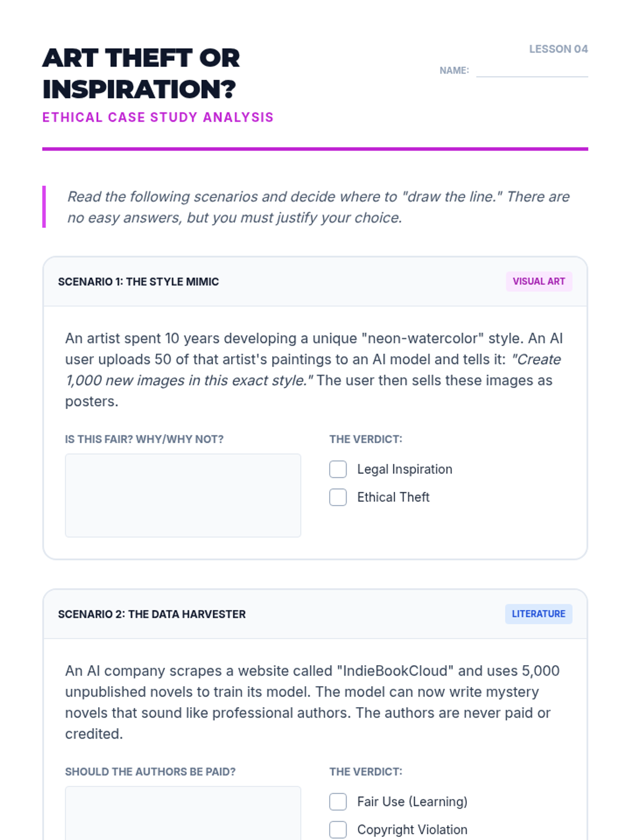Screen dimensions: 630x840
Task: Click the 'Is this fair?' answer box
Action: 183,495
